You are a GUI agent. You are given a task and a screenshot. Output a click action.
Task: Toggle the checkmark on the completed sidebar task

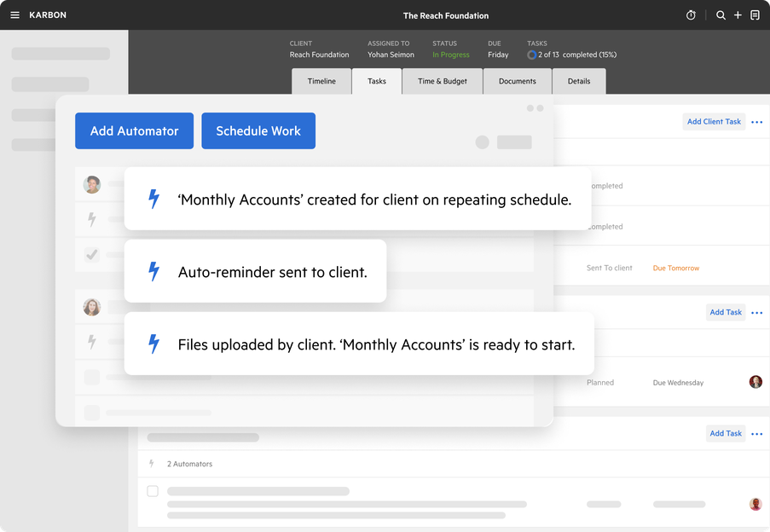[91, 253]
